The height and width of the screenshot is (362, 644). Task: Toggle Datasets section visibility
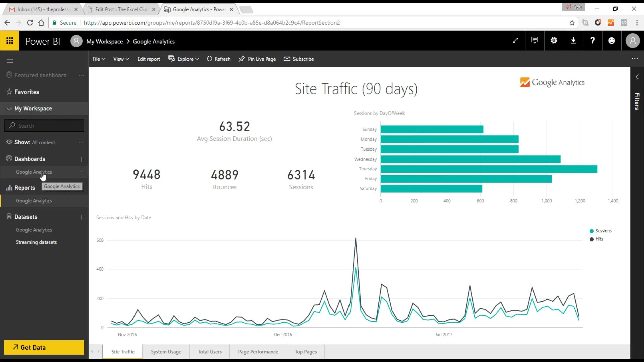pos(25,216)
